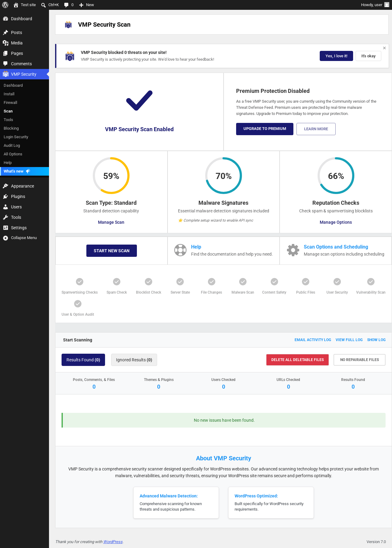Image resolution: width=392 pixels, height=548 pixels.
Task: Open Scan Options and Scheduling link
Action: click(x=336, y=247)
